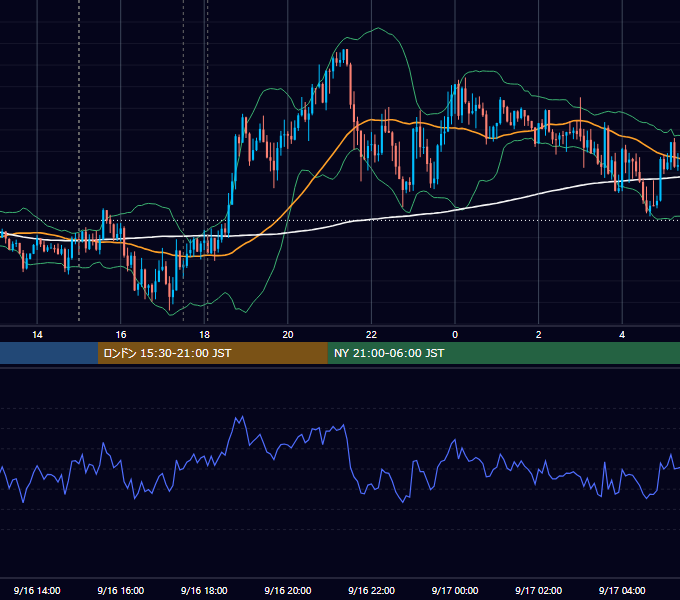Select the blue session bar before ロンドン
The height and width of the screenshot is (600, 680).
tap(49, 353)
